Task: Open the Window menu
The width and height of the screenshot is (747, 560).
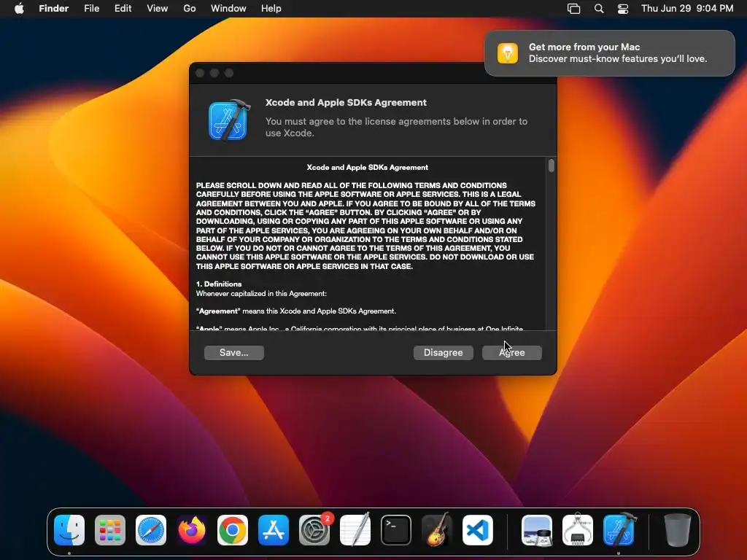Action: coord(228,9)
